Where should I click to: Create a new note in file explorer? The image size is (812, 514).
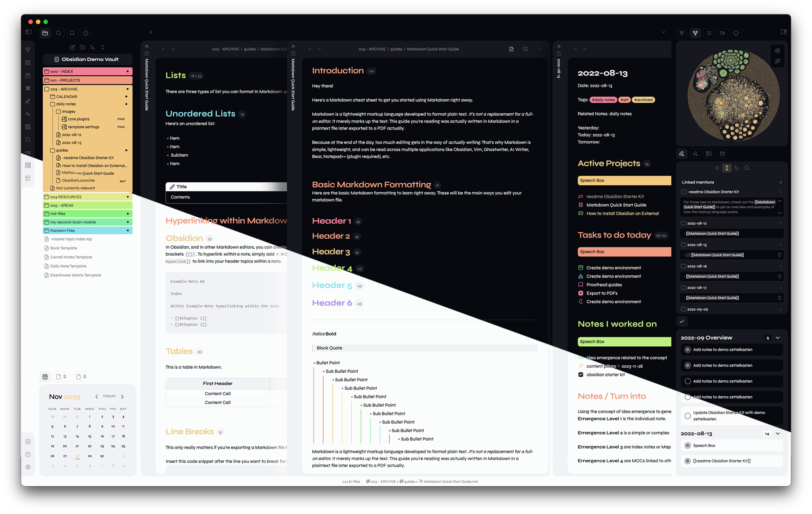[72, 47]
